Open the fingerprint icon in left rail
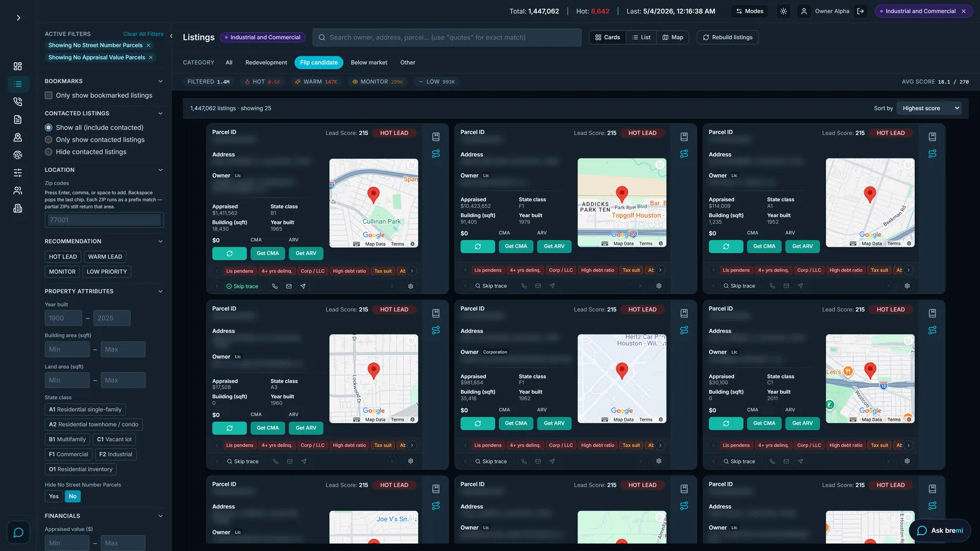Image resolution: width=980 pixels, height=551 pixels. pyautogui.click(x=18, y=155)
